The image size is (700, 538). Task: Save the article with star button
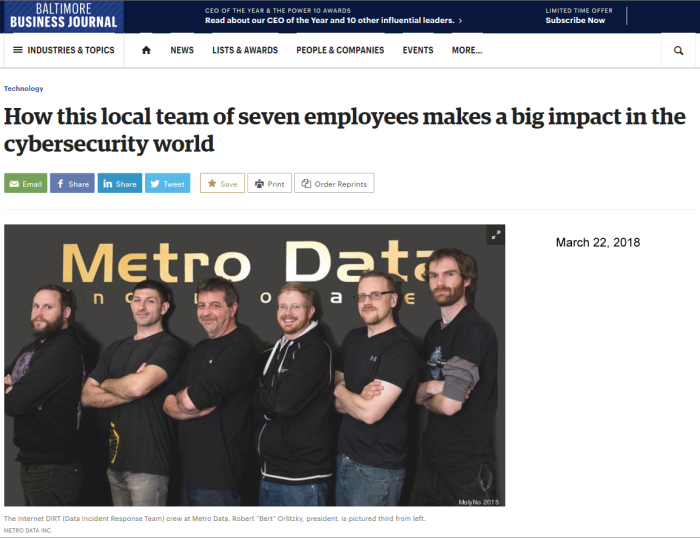222,183
